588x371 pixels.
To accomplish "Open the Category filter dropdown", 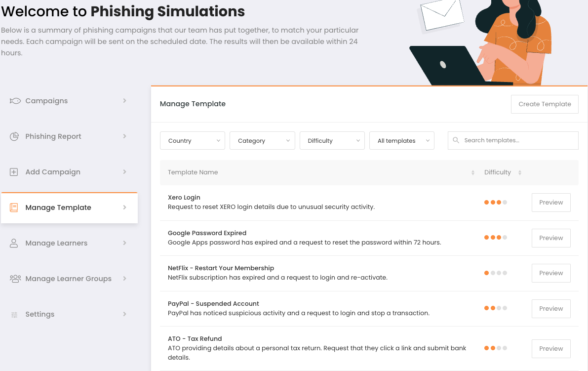I will point(262,141).
